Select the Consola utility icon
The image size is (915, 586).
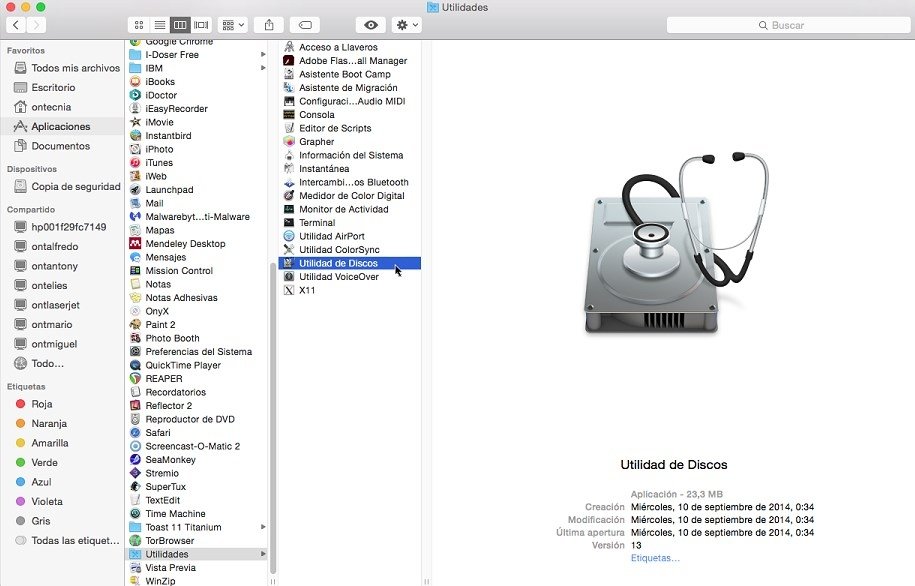tap(289, 114)
